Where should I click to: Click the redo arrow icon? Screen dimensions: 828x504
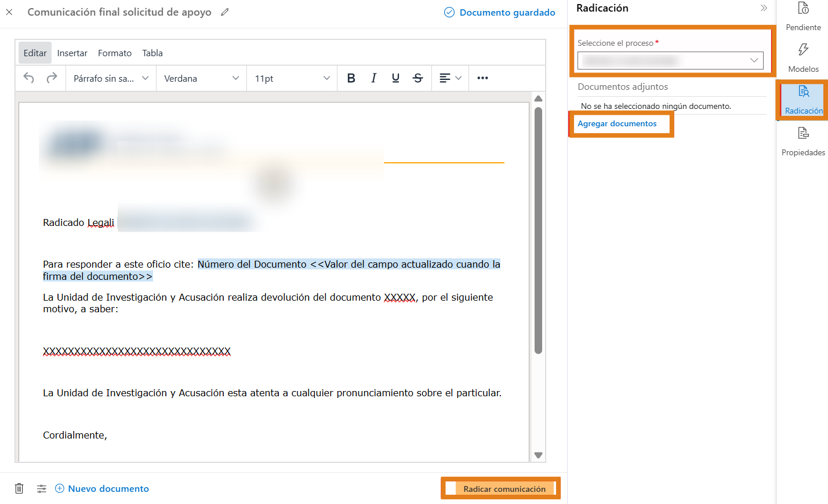point(52,78)
